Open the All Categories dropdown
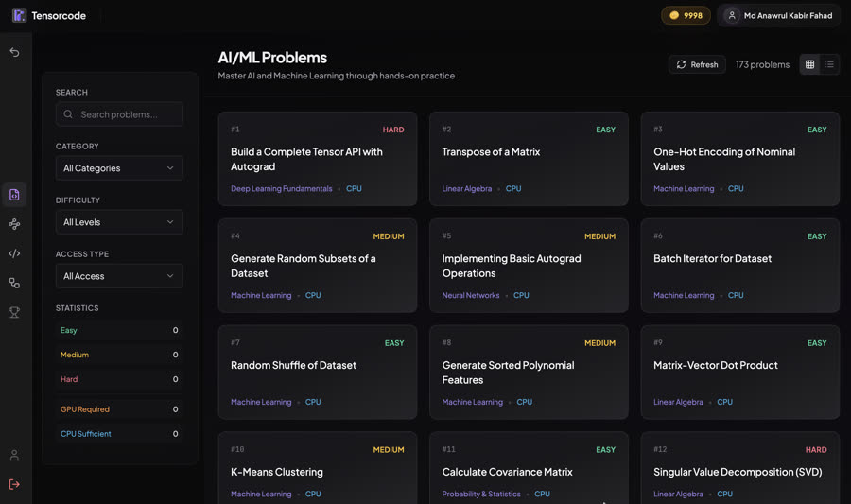Screen dimensions: 851x504 pyautogui.click(x=119, y=168)
